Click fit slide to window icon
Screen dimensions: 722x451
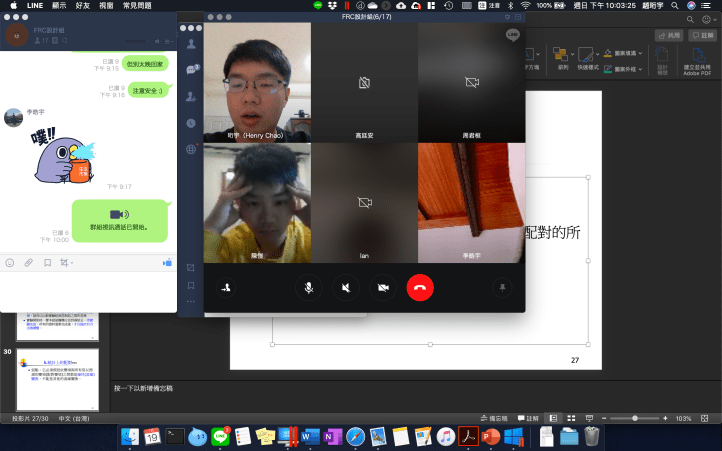point(704,418)
